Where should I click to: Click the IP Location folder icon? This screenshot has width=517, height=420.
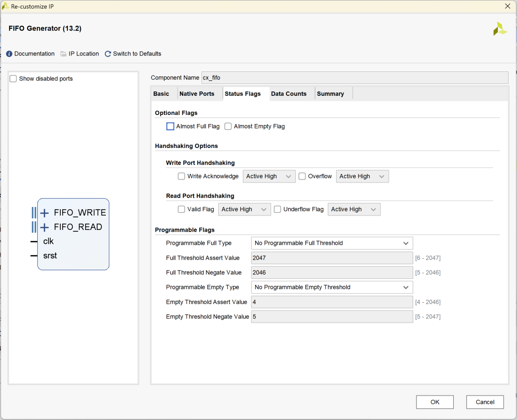(64, 54)
